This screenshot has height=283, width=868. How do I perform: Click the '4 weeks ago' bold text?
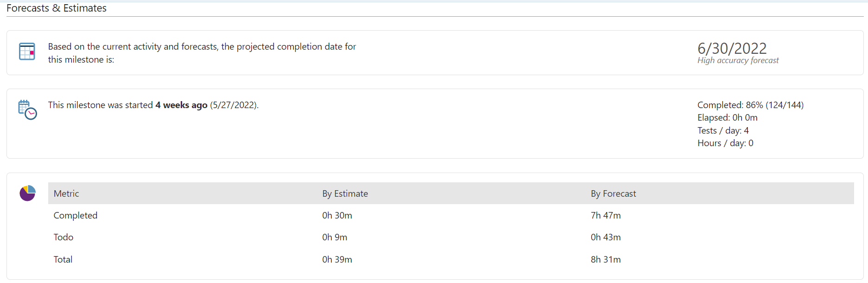[181, 105]
